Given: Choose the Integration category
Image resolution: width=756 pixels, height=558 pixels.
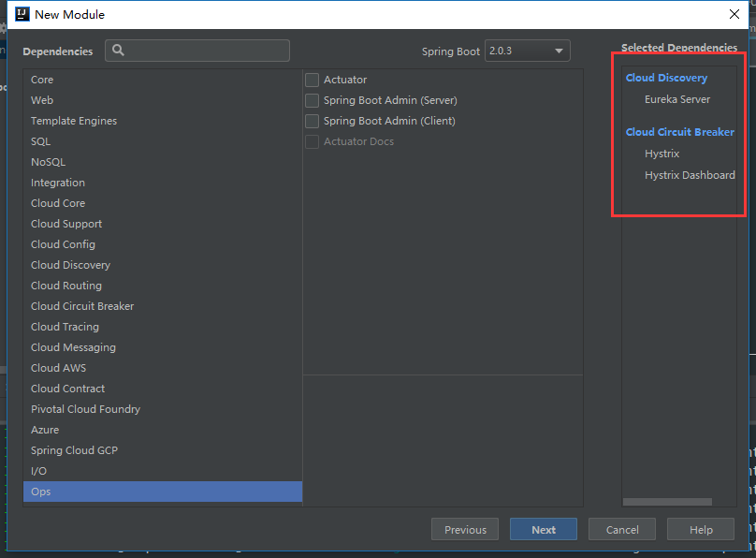Looking at the screenshot, I should [x=163, y=183].
